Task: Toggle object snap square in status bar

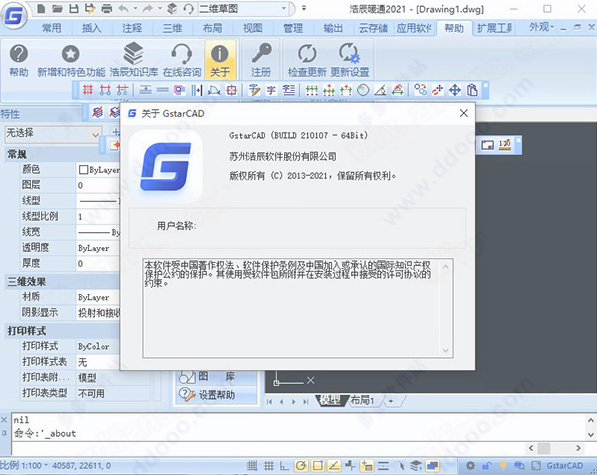Action: click(318, 465)
